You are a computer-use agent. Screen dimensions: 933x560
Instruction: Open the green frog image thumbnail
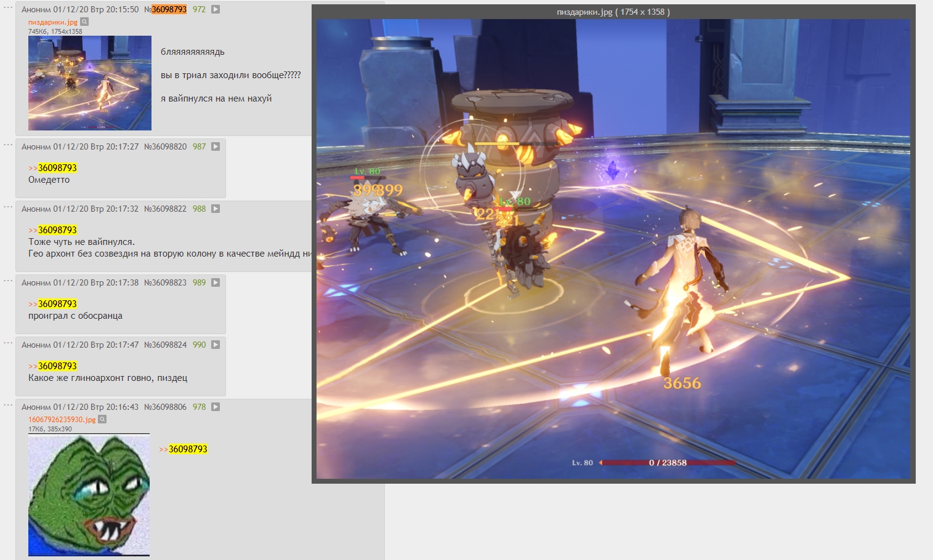point(89,495)
